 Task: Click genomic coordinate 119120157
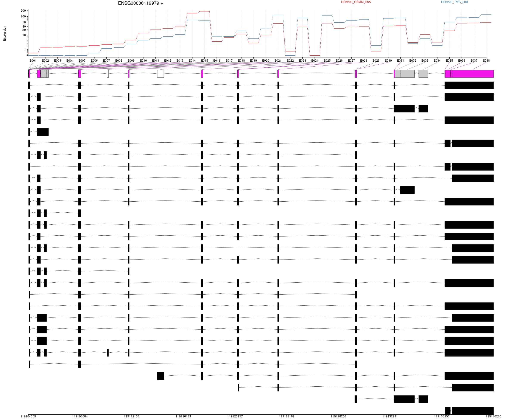[x=235, y=417]
